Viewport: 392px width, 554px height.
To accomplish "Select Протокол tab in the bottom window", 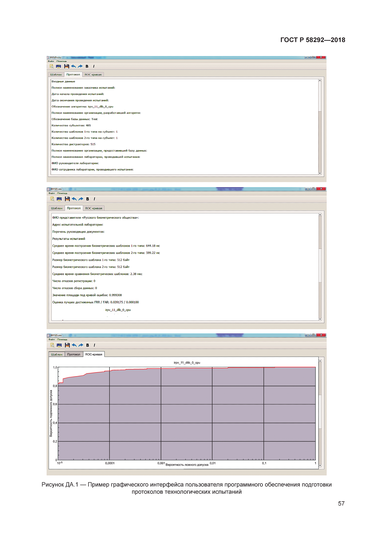I will point(74,354).
